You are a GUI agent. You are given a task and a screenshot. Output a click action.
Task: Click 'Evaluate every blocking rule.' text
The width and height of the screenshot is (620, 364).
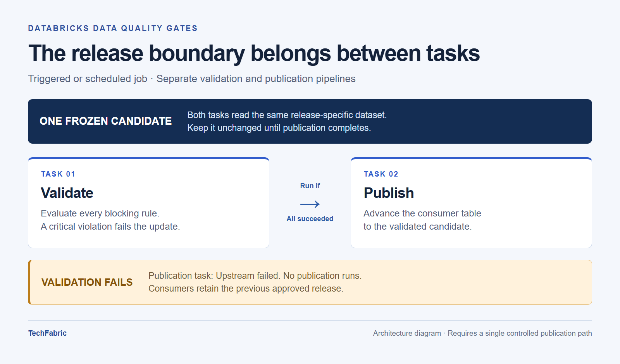tap(100, 213)
